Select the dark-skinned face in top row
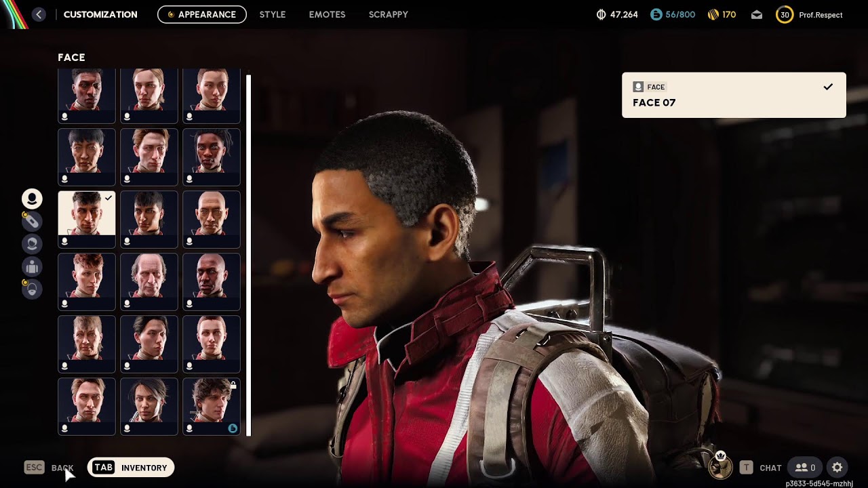The width and height of the screenshot is (868, 488). pyautogui.click(x=87, y=96)
